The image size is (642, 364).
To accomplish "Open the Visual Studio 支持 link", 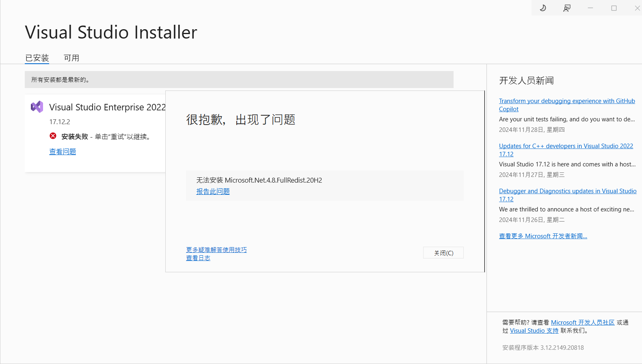I will pyautogui.click(x=534, y=331).
